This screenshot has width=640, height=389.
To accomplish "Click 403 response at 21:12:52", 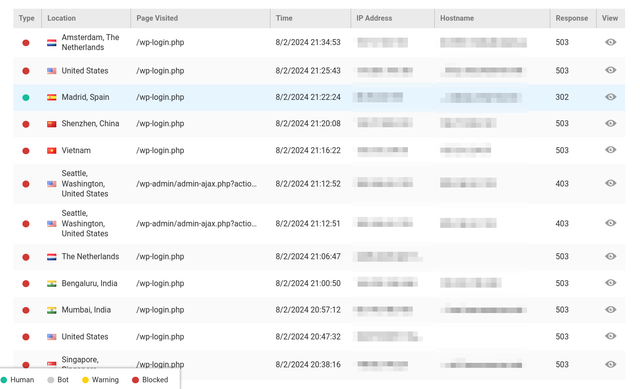I will click(562, 184).
